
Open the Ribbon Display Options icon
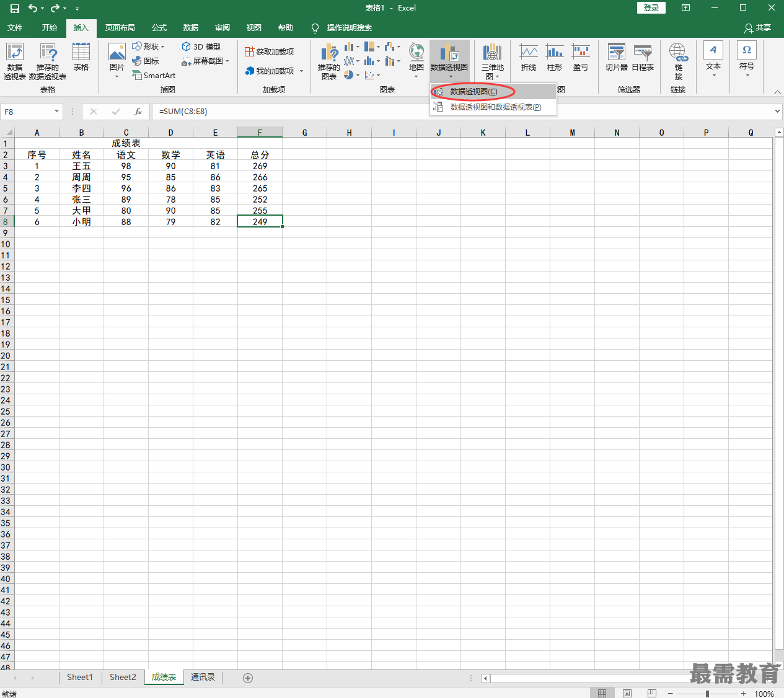click(685, 8)
